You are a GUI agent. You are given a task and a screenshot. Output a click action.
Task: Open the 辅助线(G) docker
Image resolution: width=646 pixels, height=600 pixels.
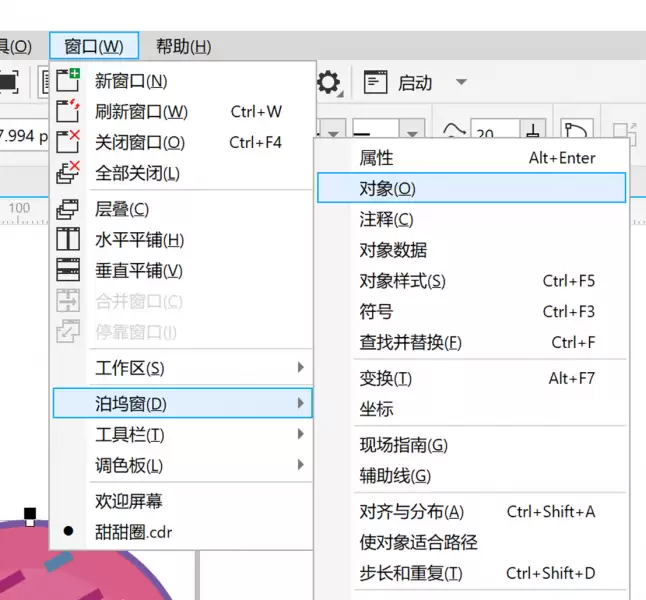pyautogui.click(x=472, y=476)
